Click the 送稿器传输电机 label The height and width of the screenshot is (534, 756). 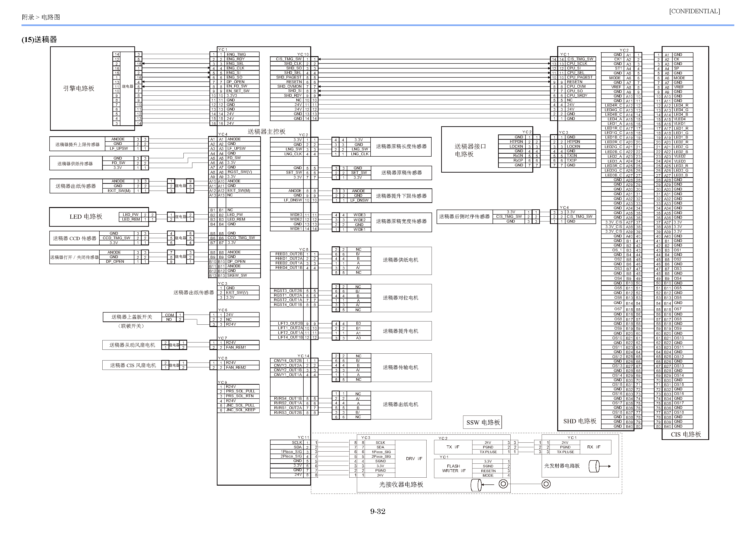[x=401, y=367]
